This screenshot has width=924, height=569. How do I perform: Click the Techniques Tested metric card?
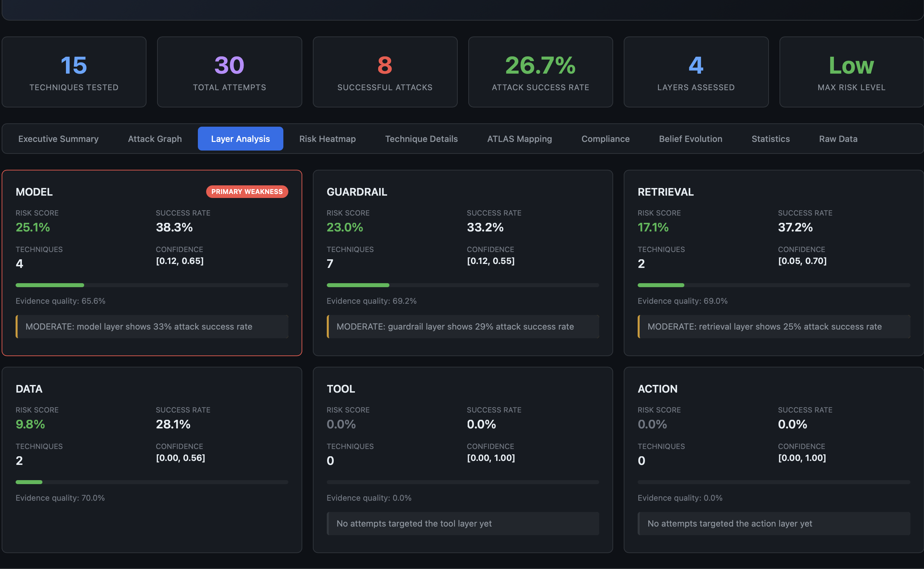[x=74, y=72]
